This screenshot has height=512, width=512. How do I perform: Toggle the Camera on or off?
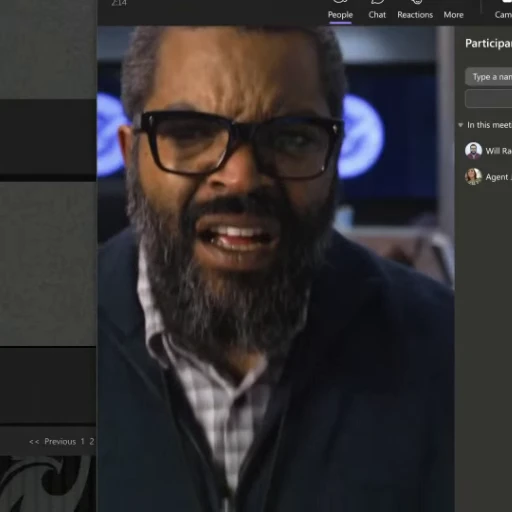503,10
